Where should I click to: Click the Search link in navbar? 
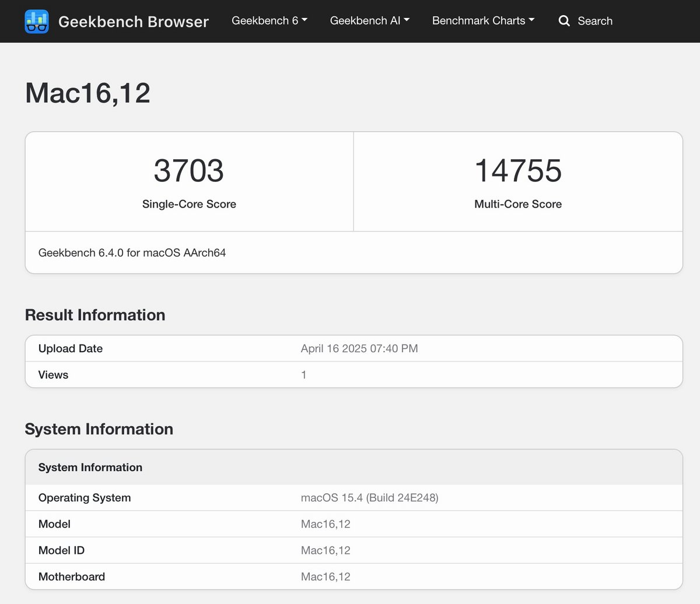pos(595,21)
